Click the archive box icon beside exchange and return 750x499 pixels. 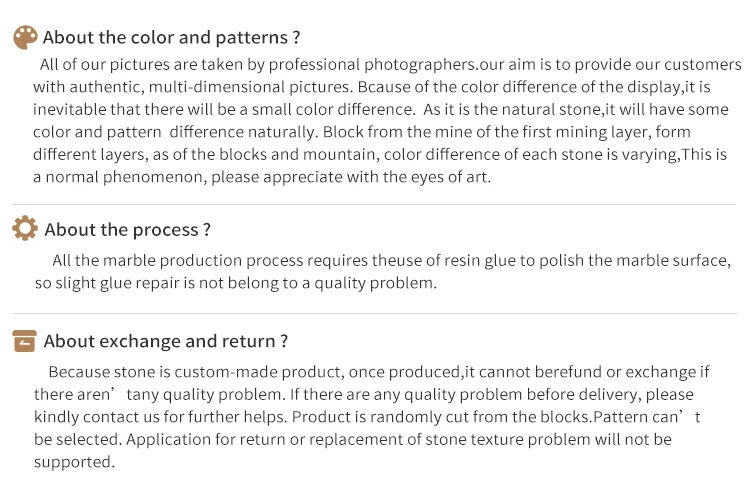click(x=25, y=341)
